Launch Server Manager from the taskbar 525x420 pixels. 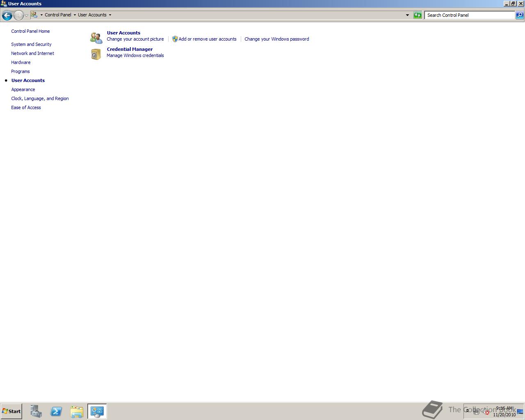36,411
